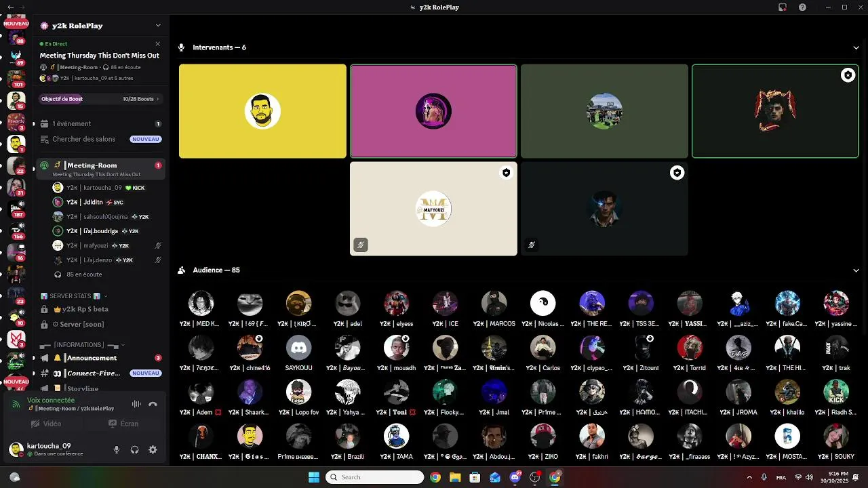The height and width of the screenshot is (488, 868).
Task: Open the 1 événement calendar entry
Action: point(100,123)
